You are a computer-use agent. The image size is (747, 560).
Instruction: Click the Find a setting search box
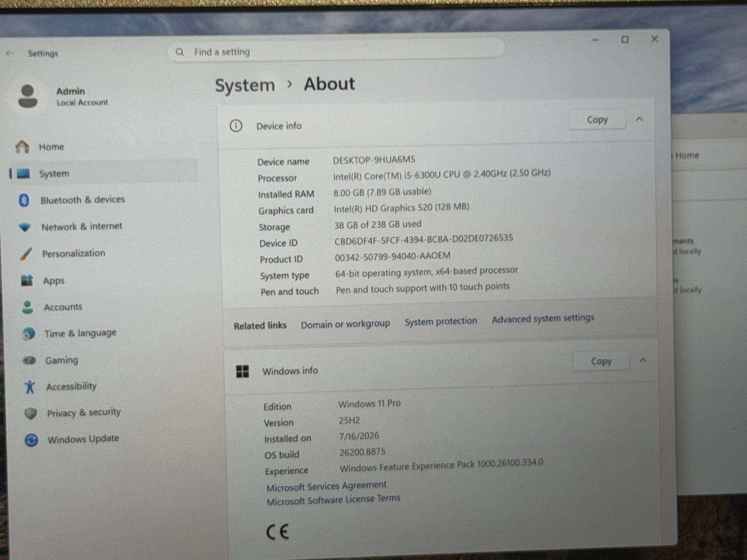(x=336, y=51)
